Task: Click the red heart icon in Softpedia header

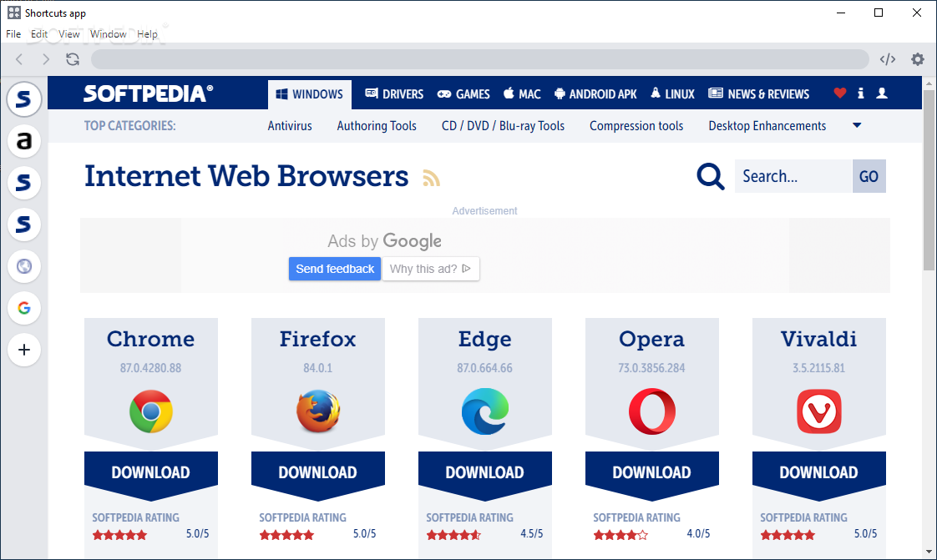Action: pyautogui.click(x=839, y=93)
